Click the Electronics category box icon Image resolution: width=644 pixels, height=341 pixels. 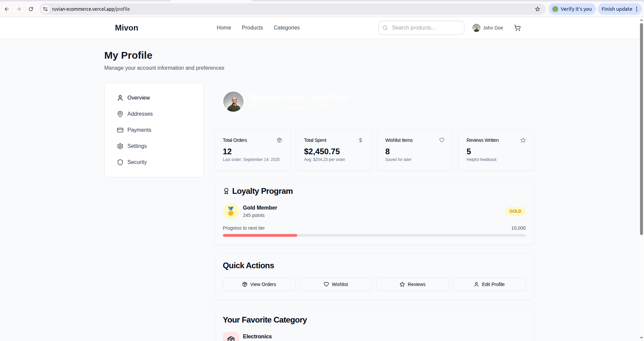coord(231,337)
